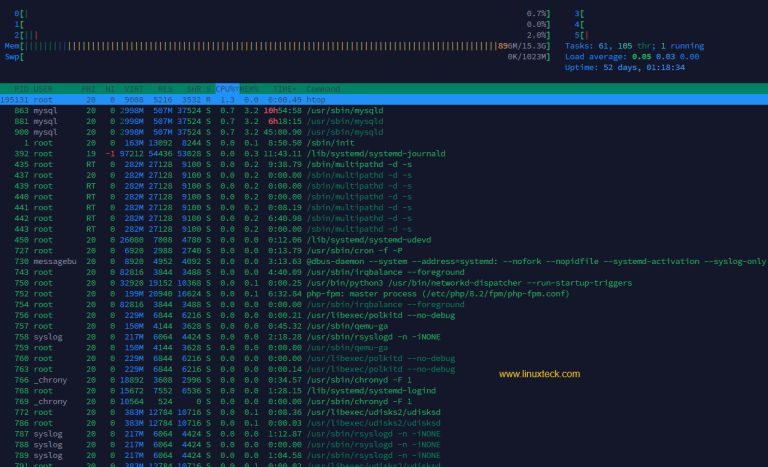This screenshot has height=467, width=768.
Task: Sort by the PID column header
Action: click(x=21, y=89)
